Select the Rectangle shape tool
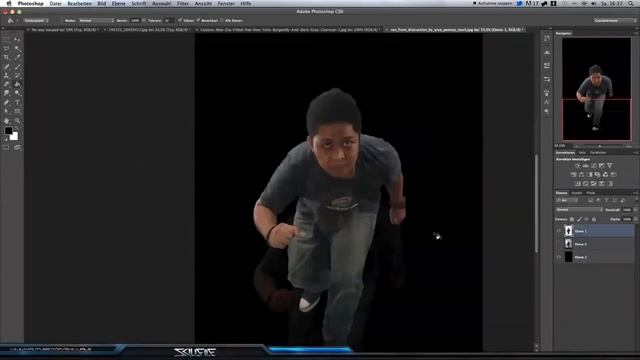Image resolution: width=640 pixels, height=360 pixels. pos(17,111)
